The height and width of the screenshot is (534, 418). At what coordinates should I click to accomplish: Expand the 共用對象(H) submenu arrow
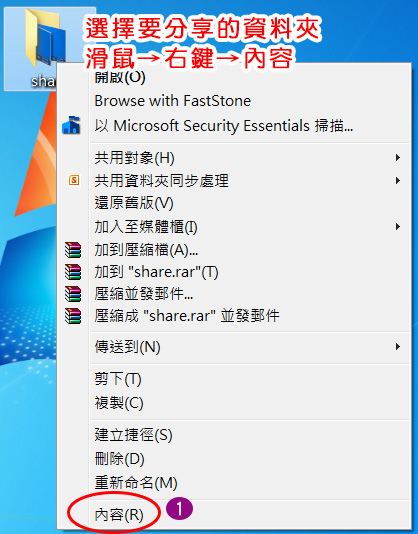(397, 158)
